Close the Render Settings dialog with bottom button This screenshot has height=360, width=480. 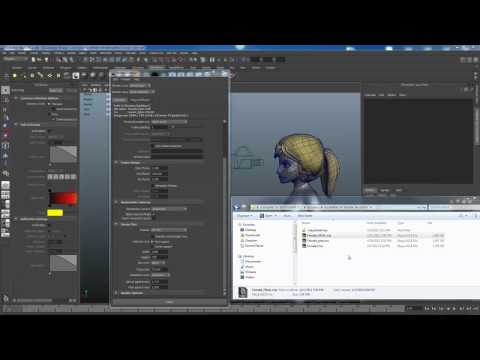click(169, 302)
